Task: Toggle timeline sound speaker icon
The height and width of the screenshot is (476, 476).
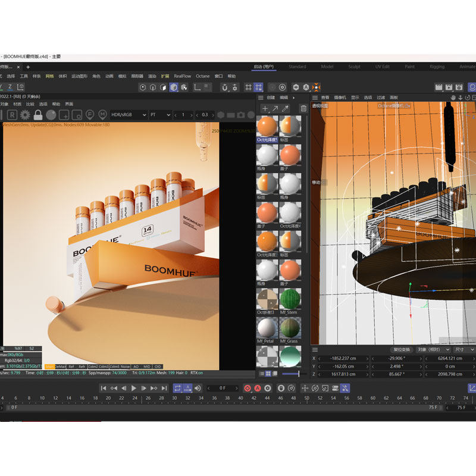Action: pos(198,388)
